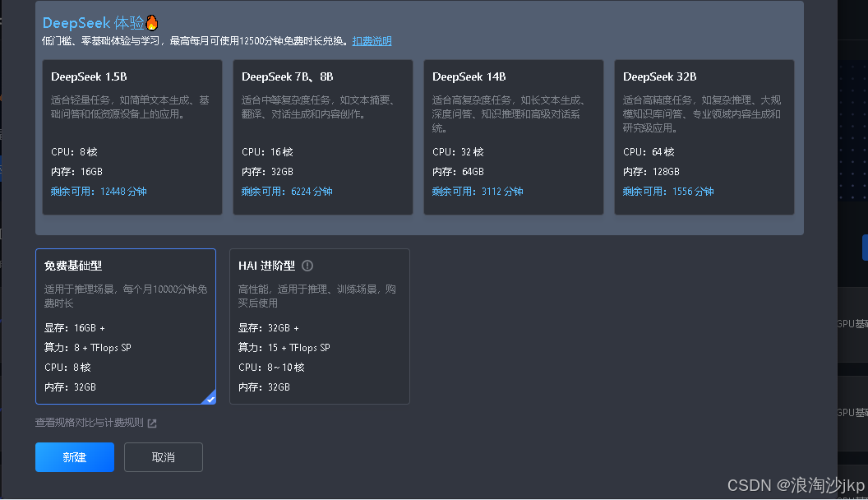Click 剩余可用：1556 分钟 text

click(668, 192)
